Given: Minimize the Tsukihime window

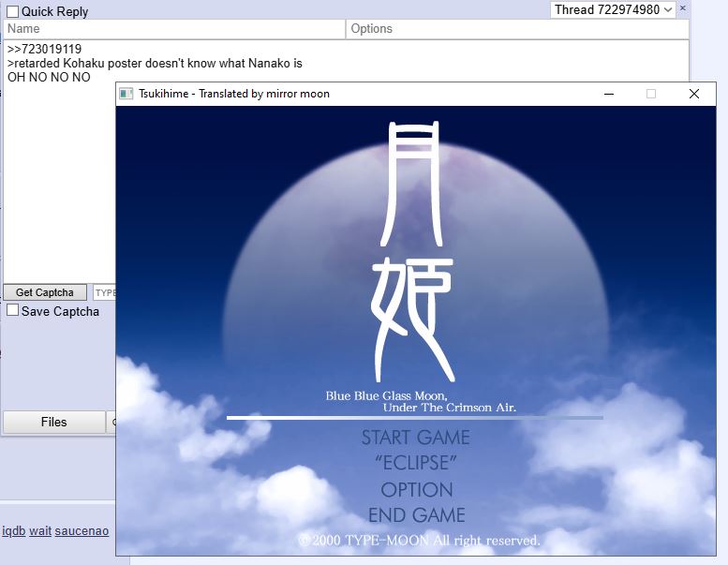Looking at the screenshot, I should 609,94.
